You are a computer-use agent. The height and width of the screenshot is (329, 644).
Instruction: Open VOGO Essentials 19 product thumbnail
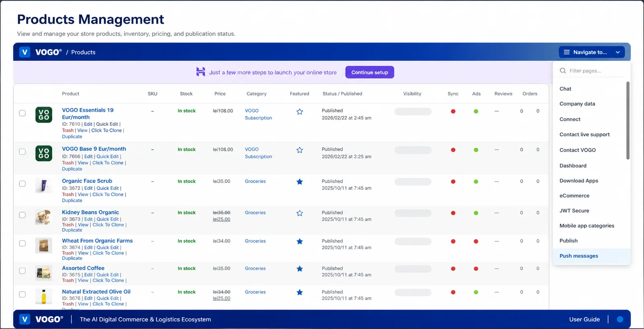pos(44,115)
